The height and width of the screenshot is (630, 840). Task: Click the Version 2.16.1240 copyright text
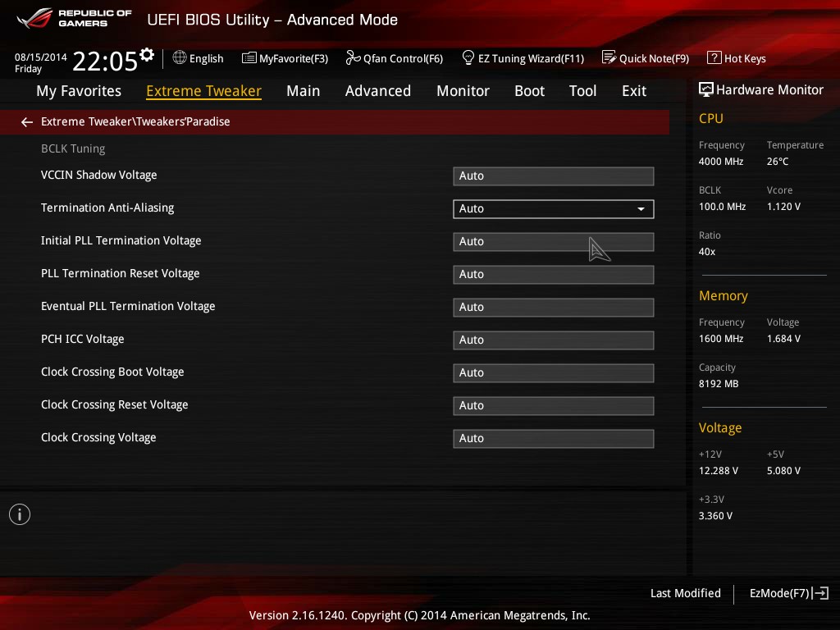pos(419,615)
